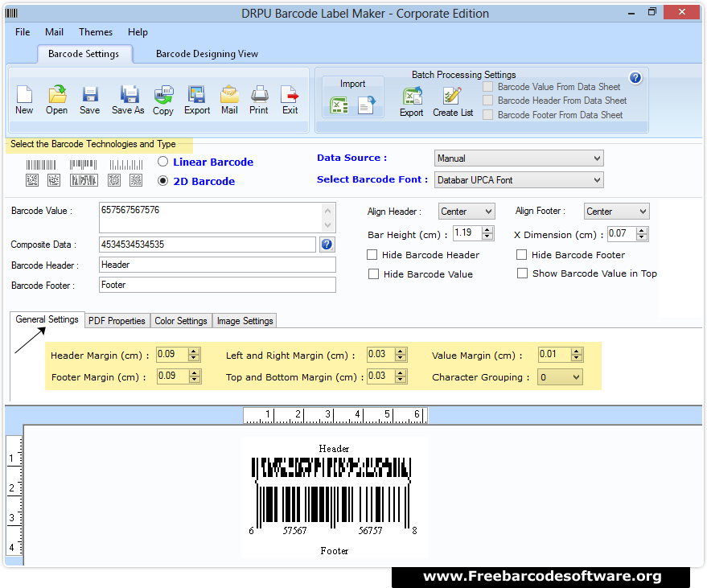Screen dimensions: 707x588
Task: Open the Help menu
Action: [x=138, y=32]
